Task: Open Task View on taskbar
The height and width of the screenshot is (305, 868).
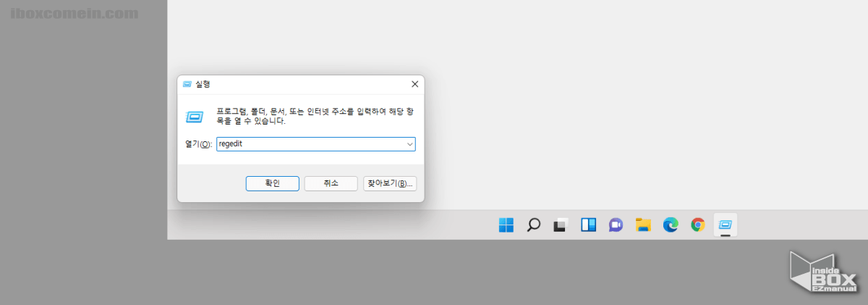Action: (x=561, y=225)
